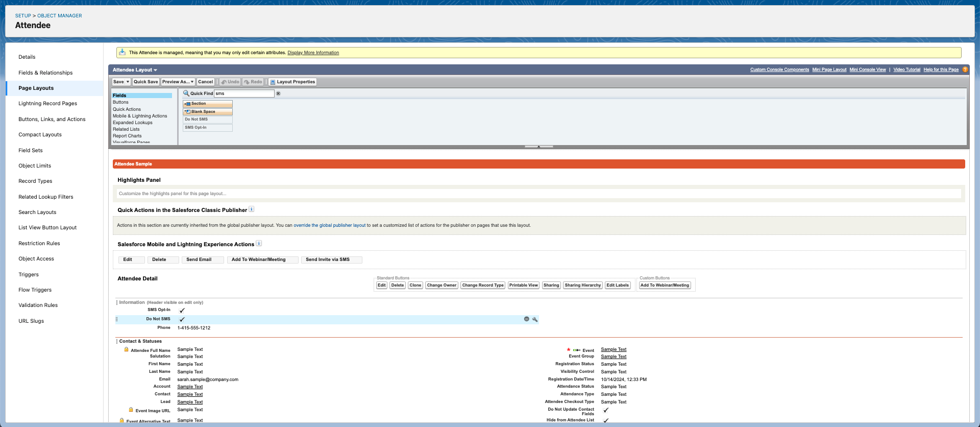Screen dimensions: 980x427
Task: Click the OBJECT MANAGER breadcrumb link
Action: click(x=59, y=16)
